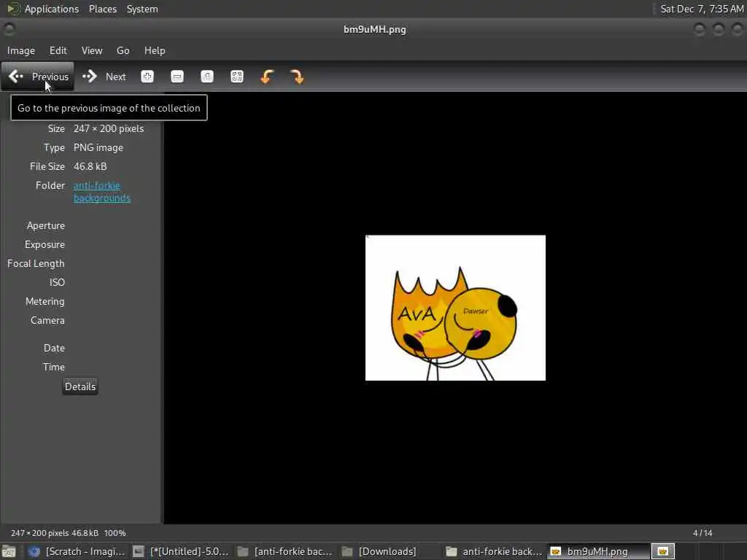Viewport: 747px width, 560px height.
Task: Switch to bm9uMH.png taskbar entry
Action: click(x=597, y=551)
